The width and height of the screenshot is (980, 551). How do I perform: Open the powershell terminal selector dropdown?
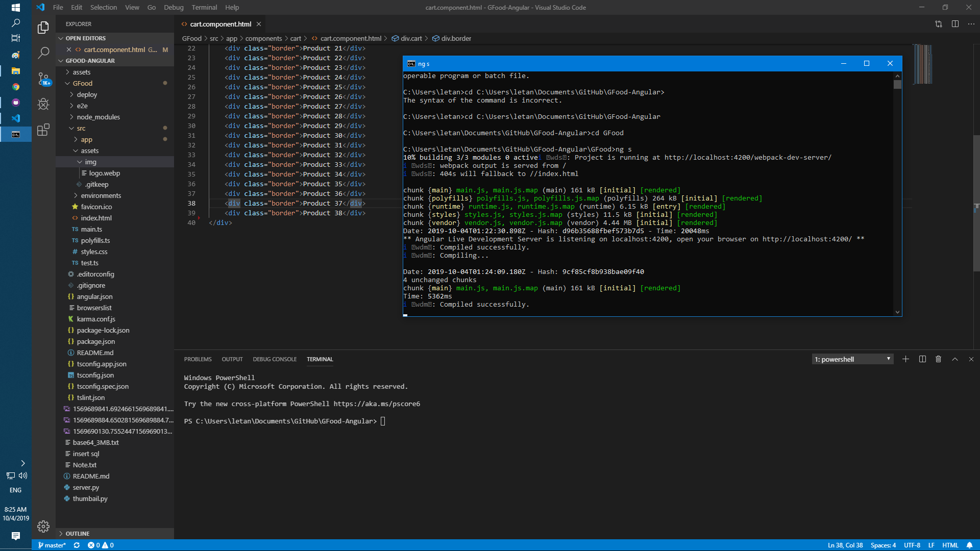point(852,359)
